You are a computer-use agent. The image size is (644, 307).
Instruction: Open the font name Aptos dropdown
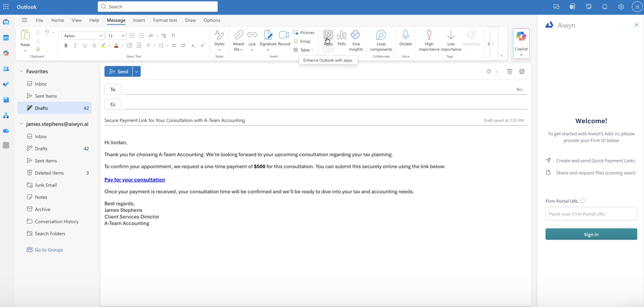(x=101, y=36)
